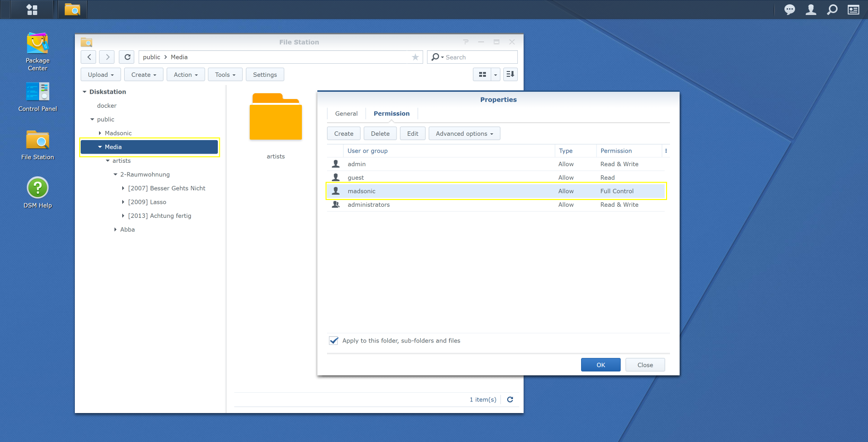Switch to the General tab
868x442 pixels.
pyautogui.click(x=346, y=114)
